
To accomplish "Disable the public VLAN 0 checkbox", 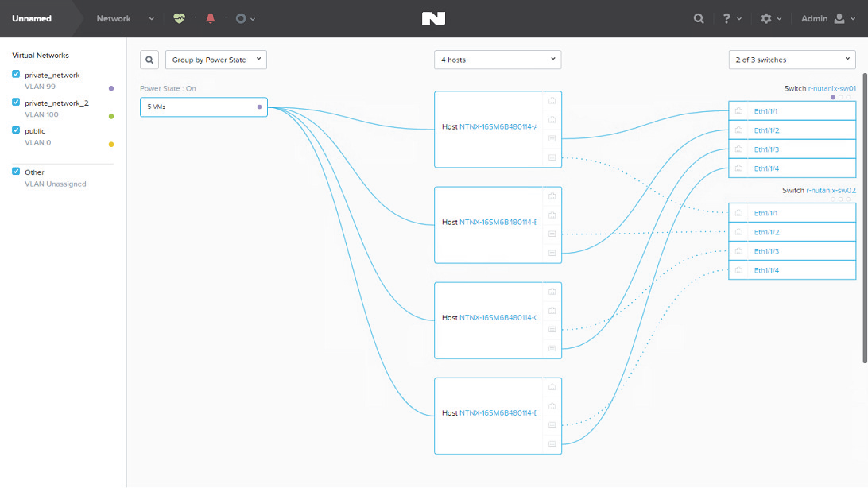I will [x=16, y=130].
